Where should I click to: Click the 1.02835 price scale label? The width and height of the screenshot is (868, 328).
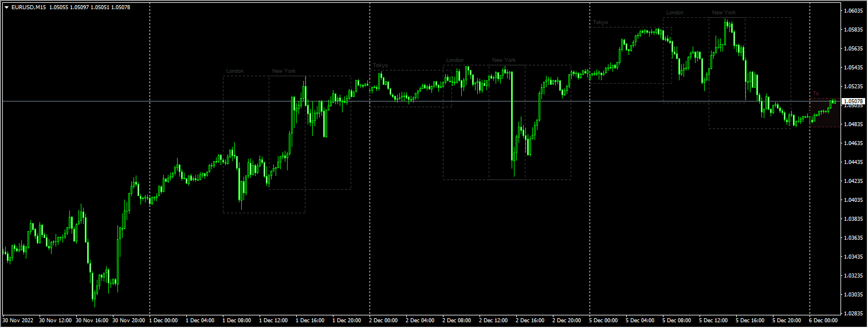[854, 314]
